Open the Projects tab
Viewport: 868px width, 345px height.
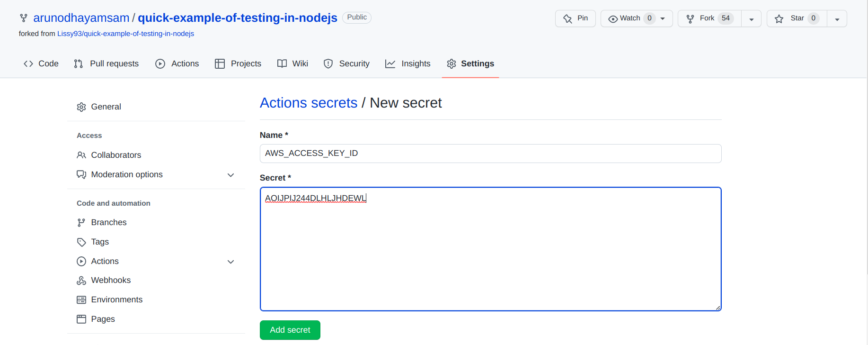(238, 64)
